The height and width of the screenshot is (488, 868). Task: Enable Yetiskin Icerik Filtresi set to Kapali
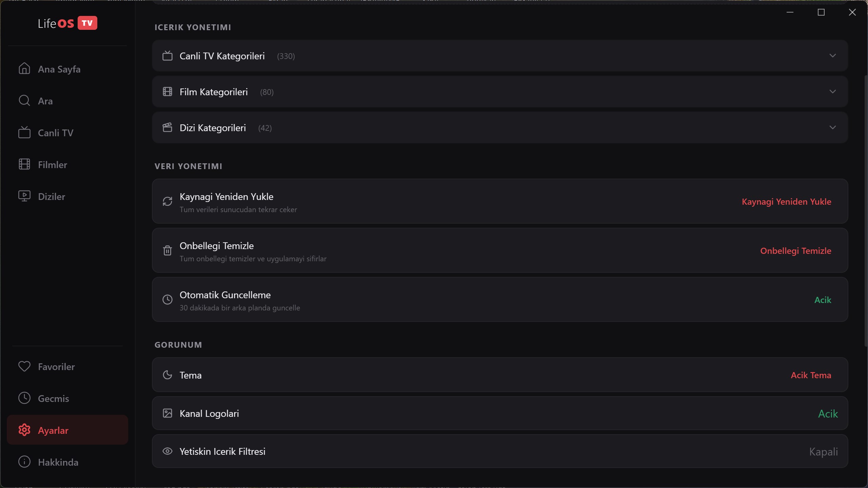click(x=823, y=452)
